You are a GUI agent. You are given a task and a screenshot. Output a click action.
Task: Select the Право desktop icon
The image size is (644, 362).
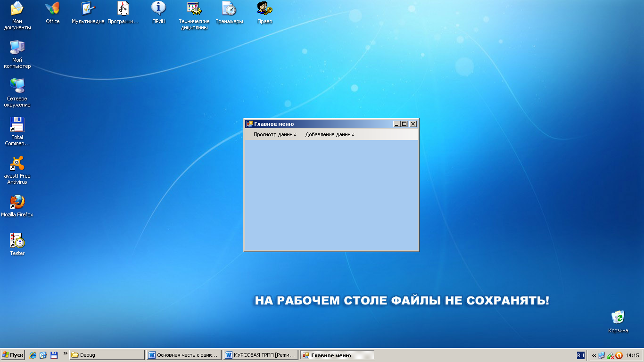(x=265, y=13)
